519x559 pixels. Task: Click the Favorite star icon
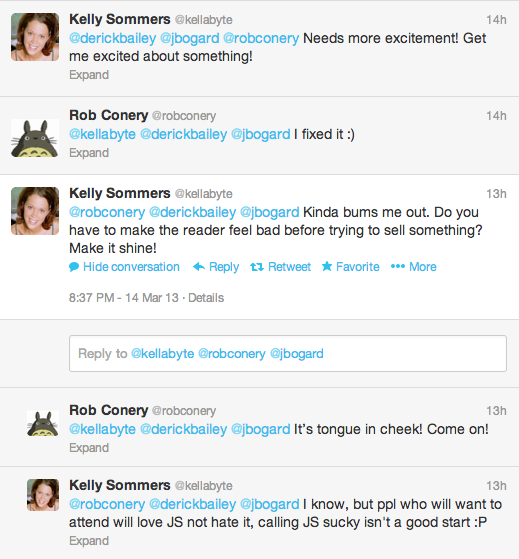(327, 266)
